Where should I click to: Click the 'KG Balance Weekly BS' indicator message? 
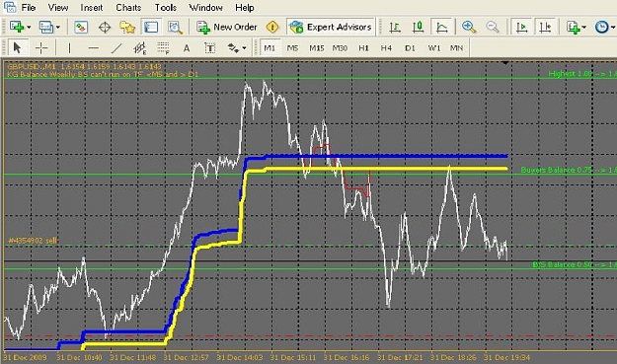point(103,74)
